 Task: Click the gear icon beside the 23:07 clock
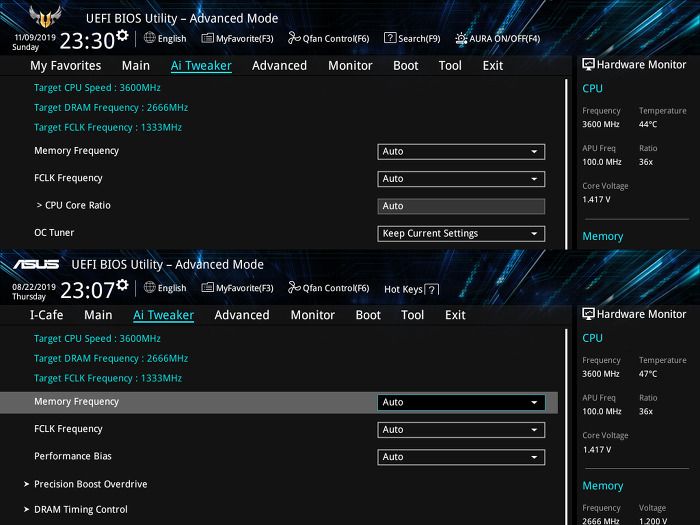(122, 284)
